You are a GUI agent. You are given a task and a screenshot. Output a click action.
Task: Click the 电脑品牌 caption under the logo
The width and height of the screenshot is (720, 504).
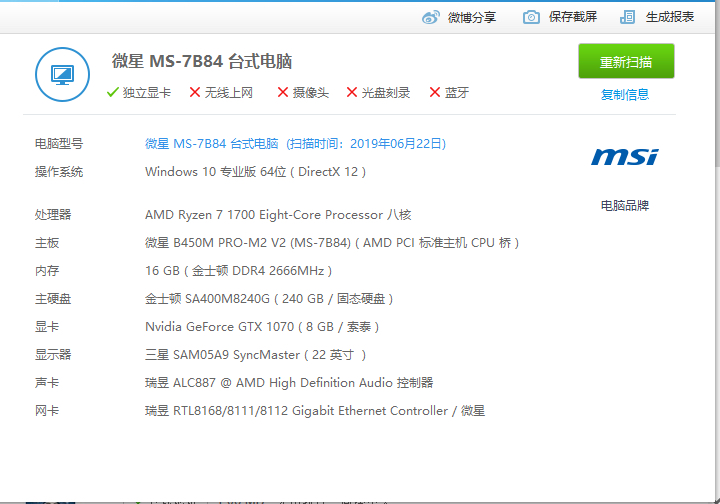(625, 206)
